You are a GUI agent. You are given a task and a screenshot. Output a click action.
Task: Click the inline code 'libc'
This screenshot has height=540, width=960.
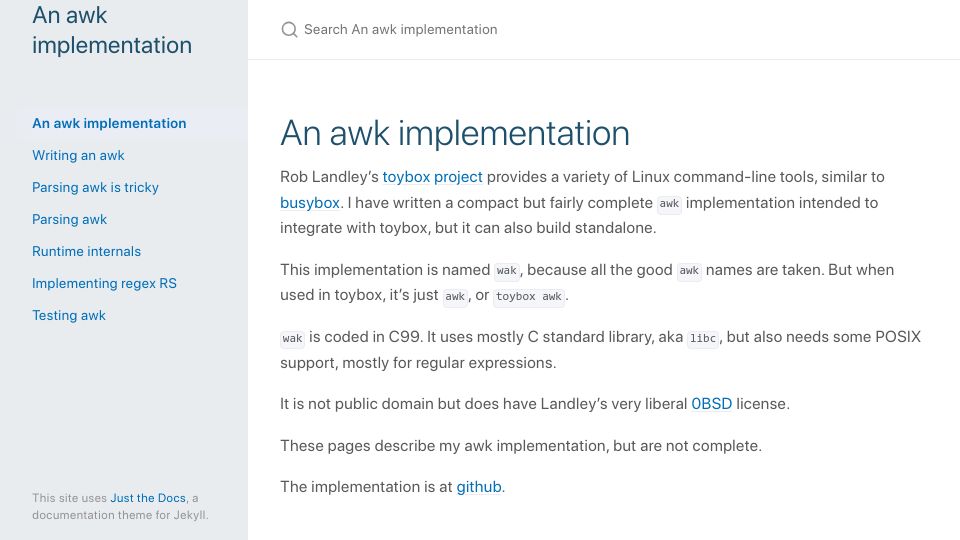point(703,338)
